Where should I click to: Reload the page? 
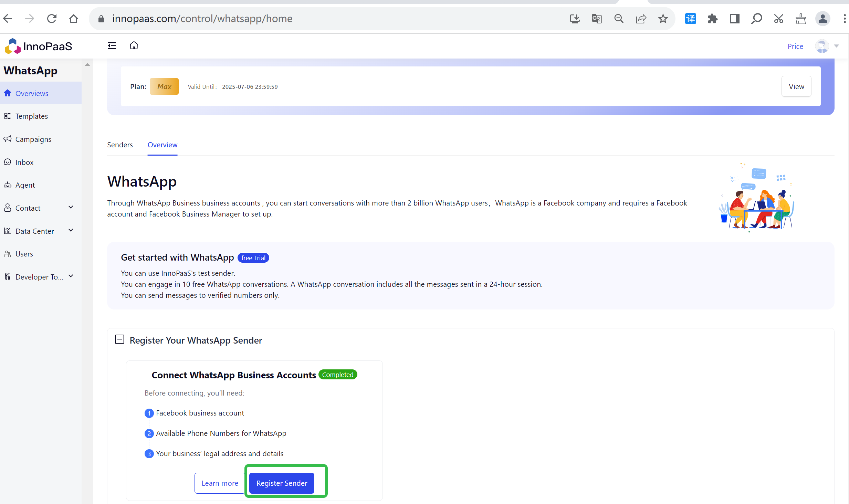click(52, 19)
